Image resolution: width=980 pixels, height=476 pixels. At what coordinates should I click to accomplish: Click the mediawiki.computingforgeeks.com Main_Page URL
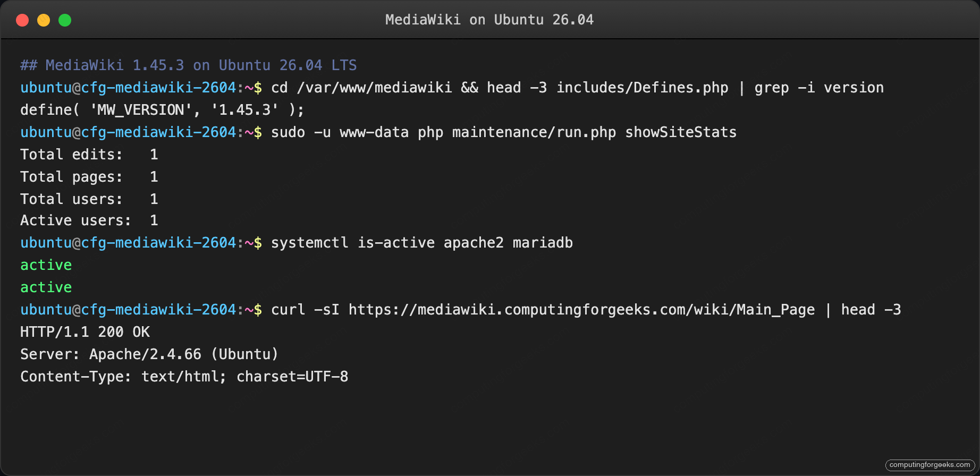(x=582, y=310)
